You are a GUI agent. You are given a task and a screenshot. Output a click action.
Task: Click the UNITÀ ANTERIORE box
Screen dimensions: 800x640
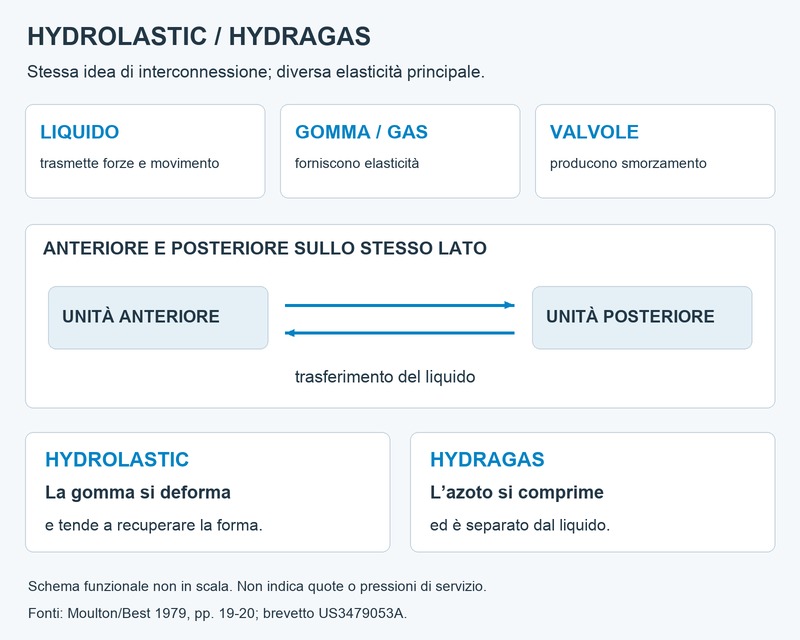point(158,317)
